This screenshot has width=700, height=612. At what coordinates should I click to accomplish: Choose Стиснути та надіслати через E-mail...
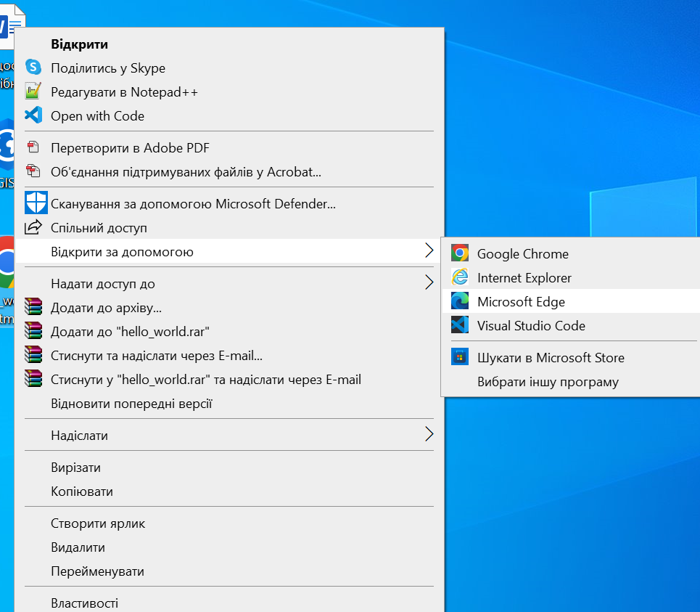(230, 356)
